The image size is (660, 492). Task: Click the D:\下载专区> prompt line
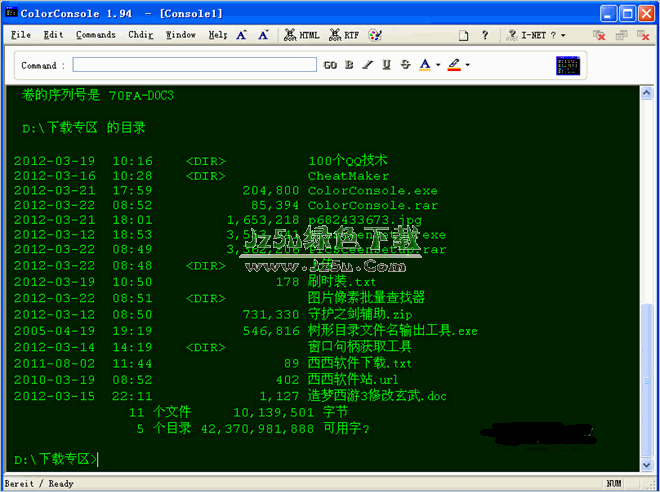55,459
